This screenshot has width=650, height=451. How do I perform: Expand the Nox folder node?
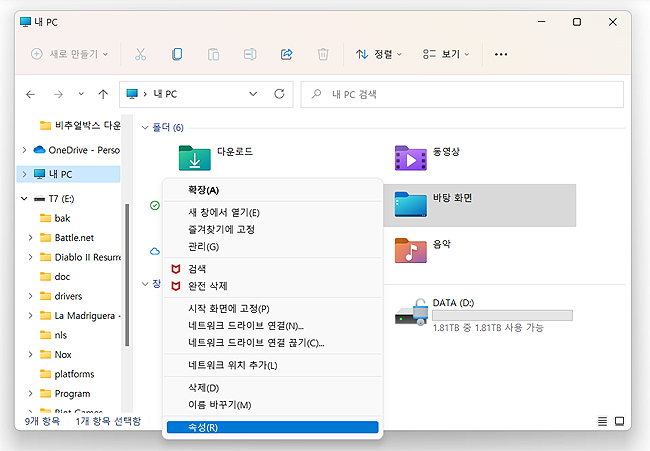click(x=30, y=354)
